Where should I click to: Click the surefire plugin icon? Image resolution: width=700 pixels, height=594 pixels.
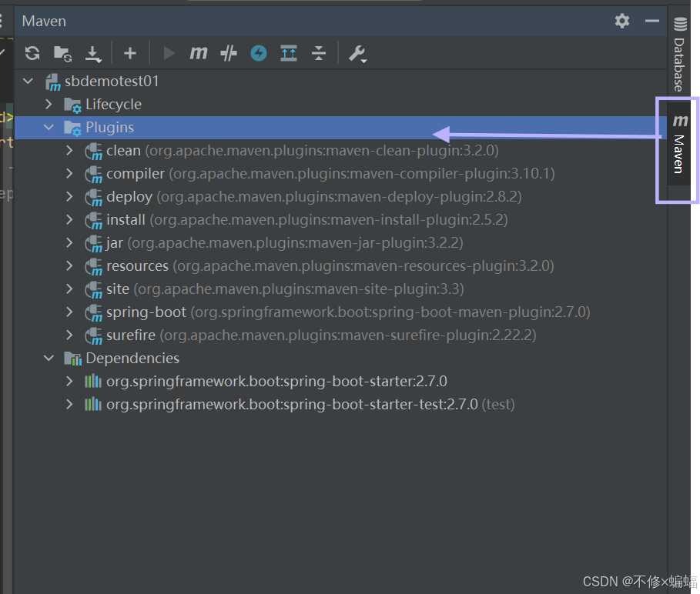[x=94, y=336]
